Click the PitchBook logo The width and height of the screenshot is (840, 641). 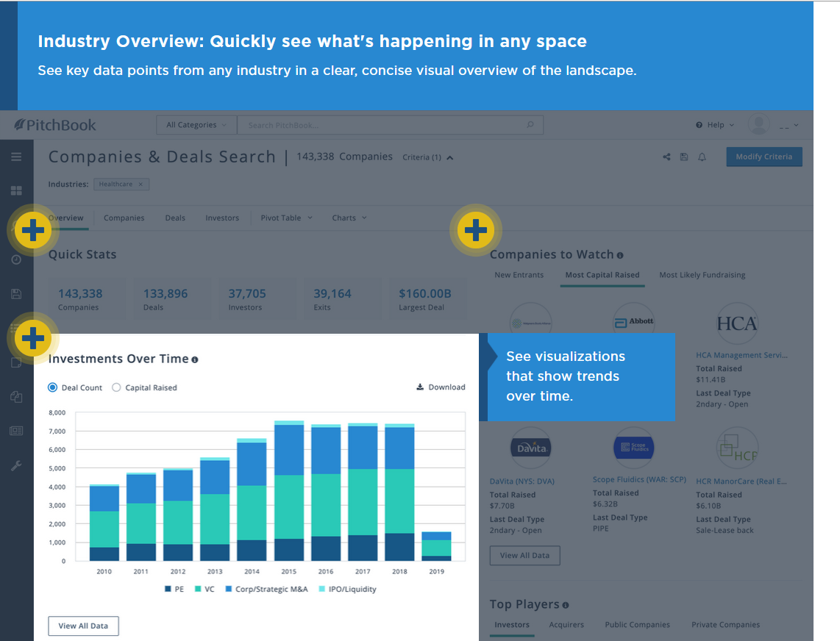pos(55,125)
